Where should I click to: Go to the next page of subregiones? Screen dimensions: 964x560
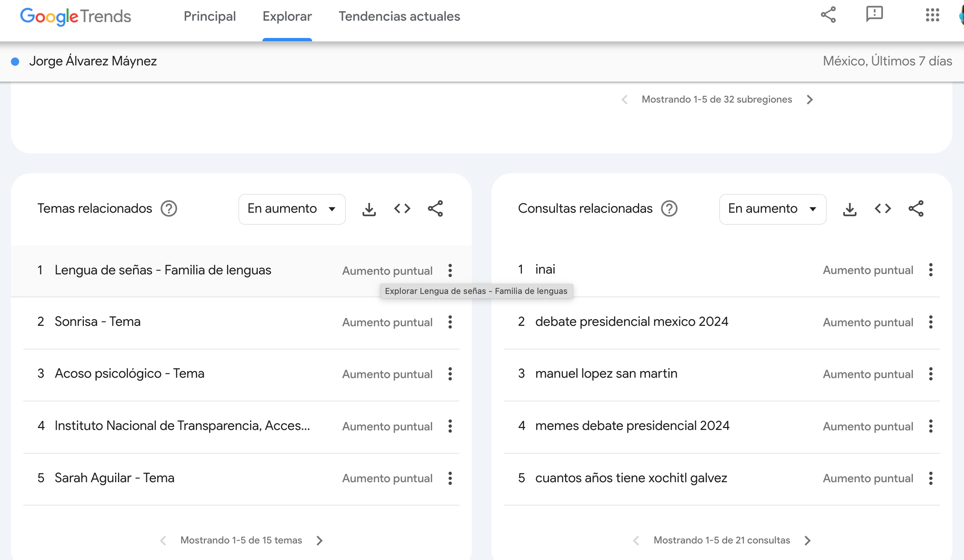(809, 100)
